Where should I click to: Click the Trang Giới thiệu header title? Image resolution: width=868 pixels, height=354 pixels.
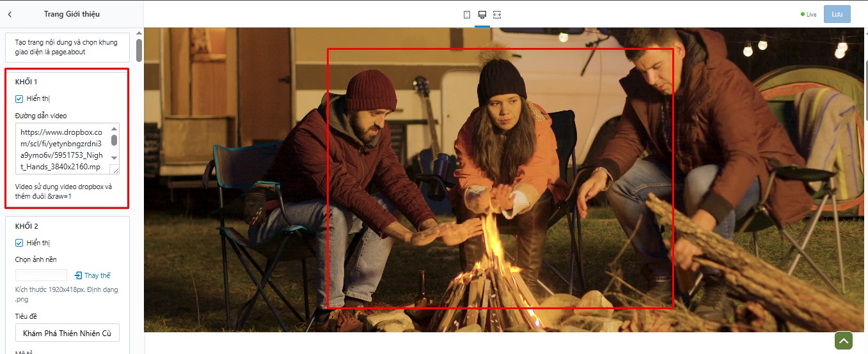point(72,13)
